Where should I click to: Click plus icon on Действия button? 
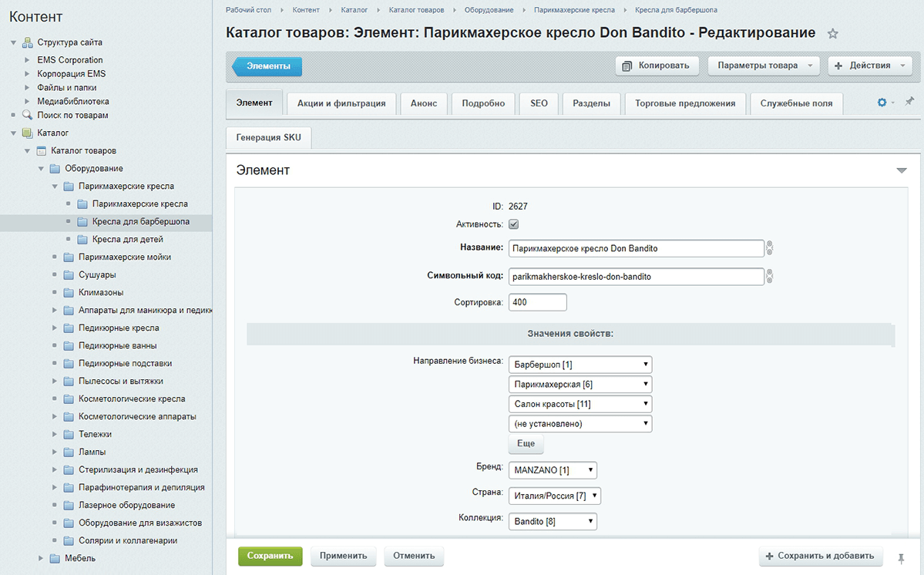pyautogui.click(x=838, y=66)
